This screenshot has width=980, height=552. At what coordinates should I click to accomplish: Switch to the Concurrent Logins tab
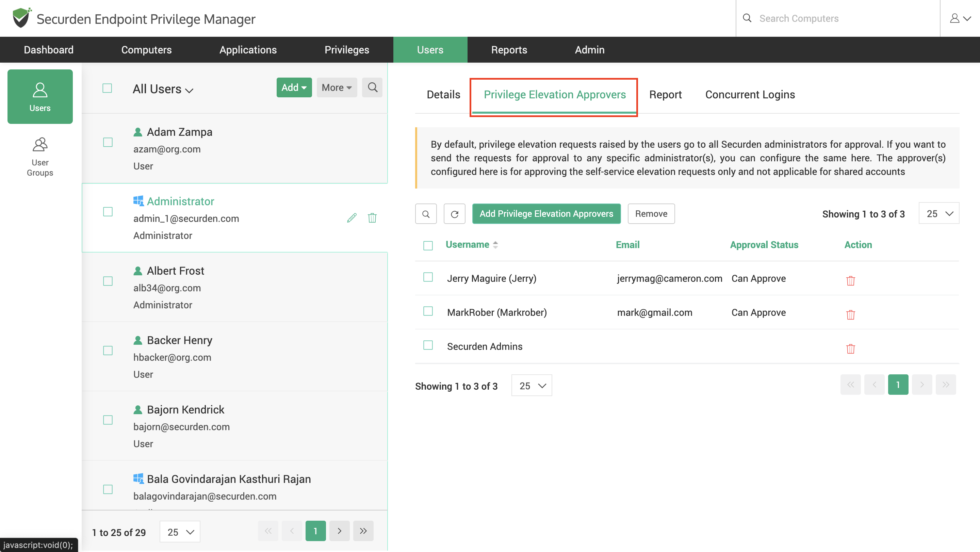point(750,94)
